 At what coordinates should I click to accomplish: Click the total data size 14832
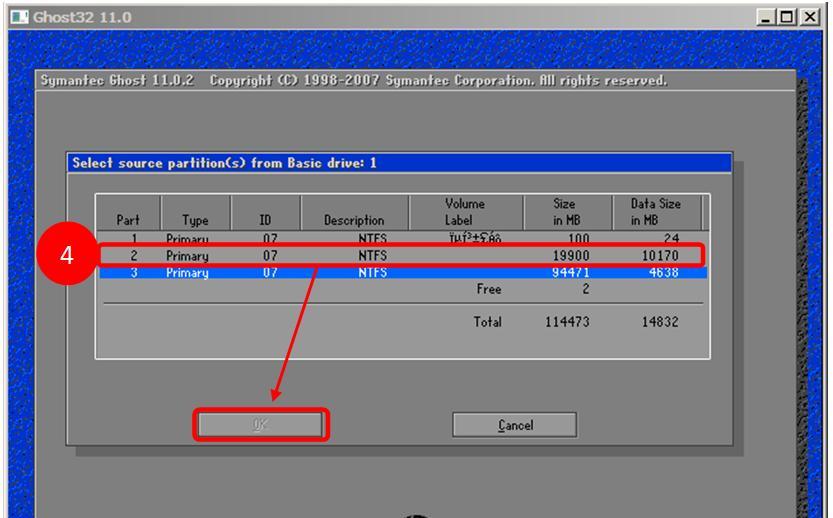[660, 321]
